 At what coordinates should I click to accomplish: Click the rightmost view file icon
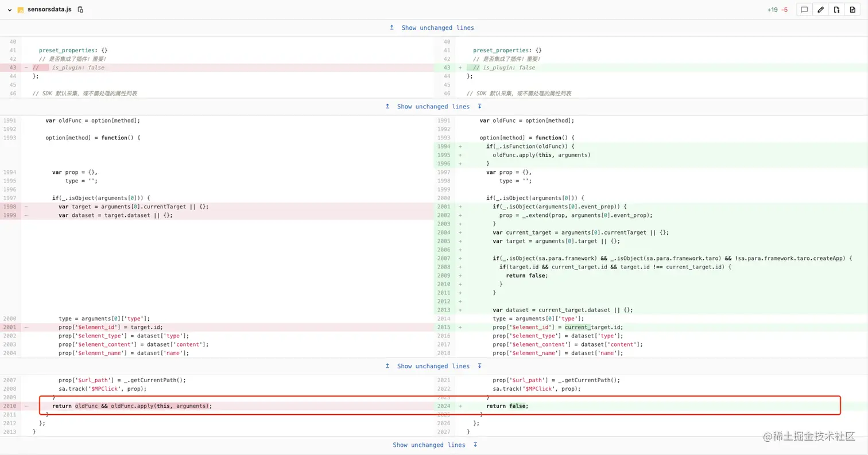[x=852, y=10]
